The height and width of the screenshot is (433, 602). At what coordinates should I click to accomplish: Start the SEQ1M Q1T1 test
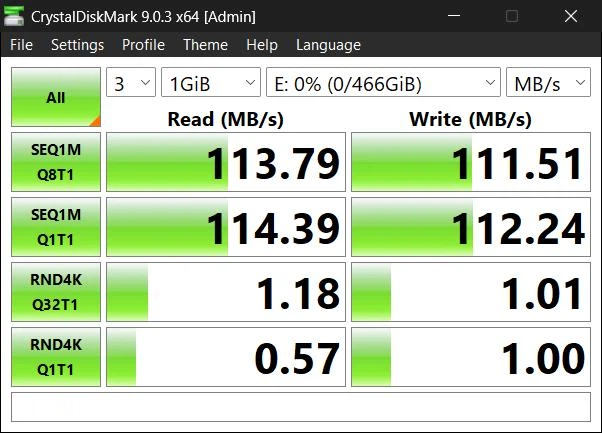click(x=56, y=227)
